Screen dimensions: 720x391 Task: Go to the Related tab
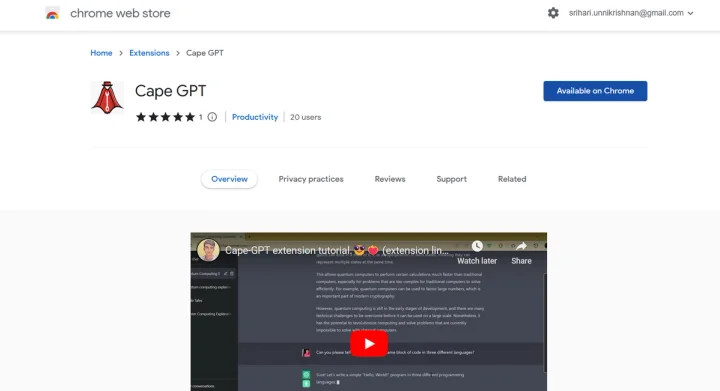512,179
